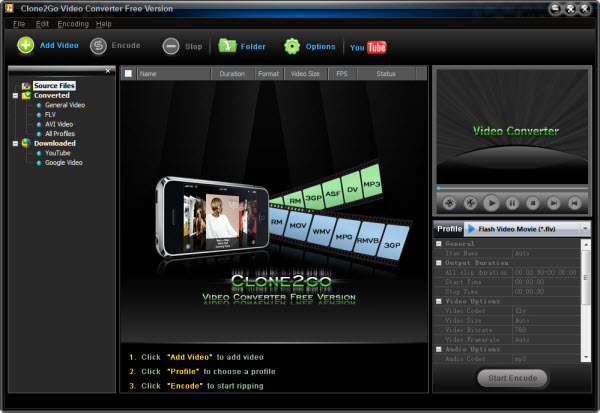
Task: Click the green Add Video plus icon
Action: pos(26,46)
